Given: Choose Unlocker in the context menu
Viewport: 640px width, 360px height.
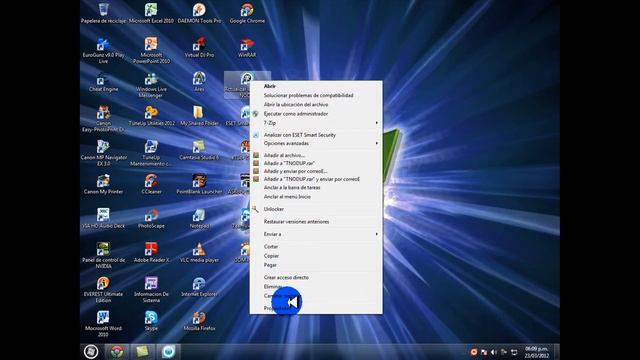Looking at the screenshot, I should click(x=316, y=209).
